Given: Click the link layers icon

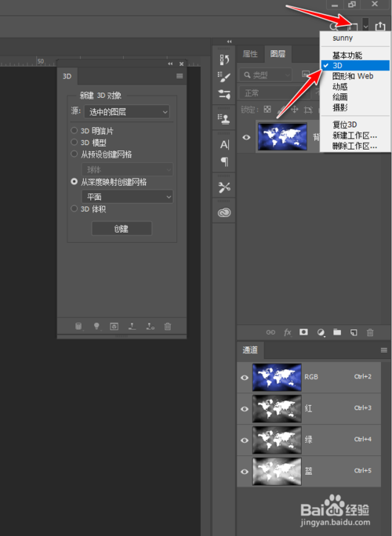Looking at the screenshot, I should coord(270,332).
